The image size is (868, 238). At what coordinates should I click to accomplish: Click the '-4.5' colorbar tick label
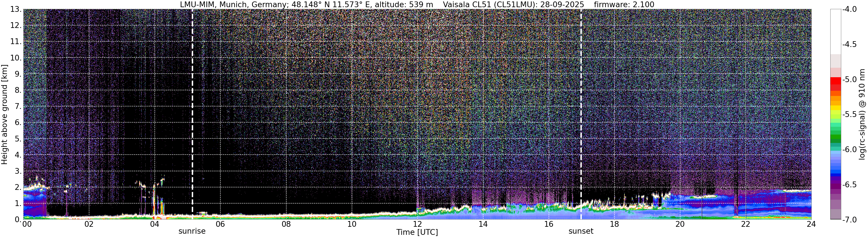[850, 44]
